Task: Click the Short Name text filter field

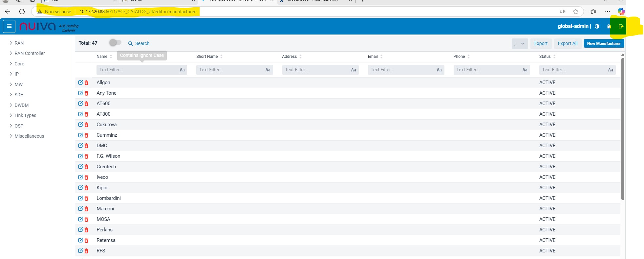Action: coord(230,70)
